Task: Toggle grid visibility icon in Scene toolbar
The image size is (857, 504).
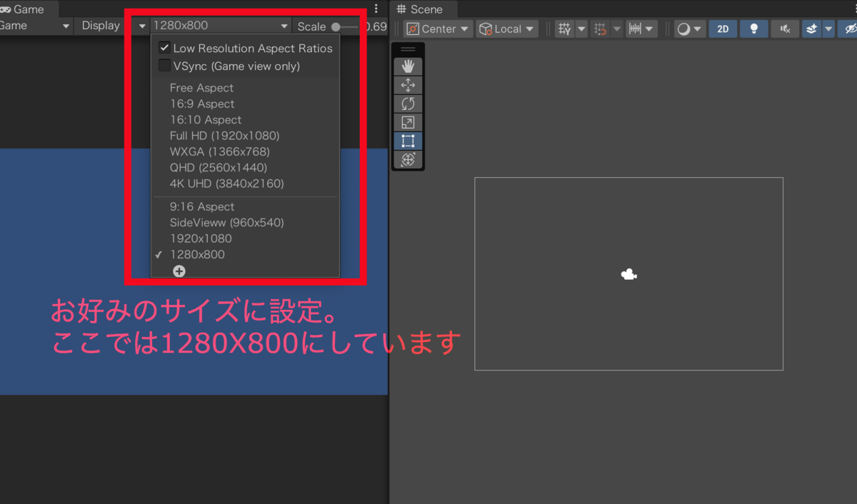Action: pyautogui.click(x=565, y=29)
